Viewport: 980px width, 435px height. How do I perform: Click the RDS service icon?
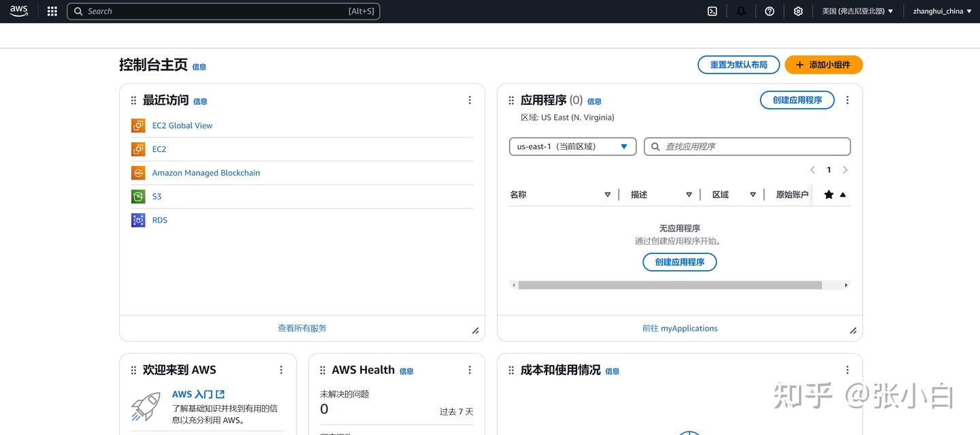(138, 220)
